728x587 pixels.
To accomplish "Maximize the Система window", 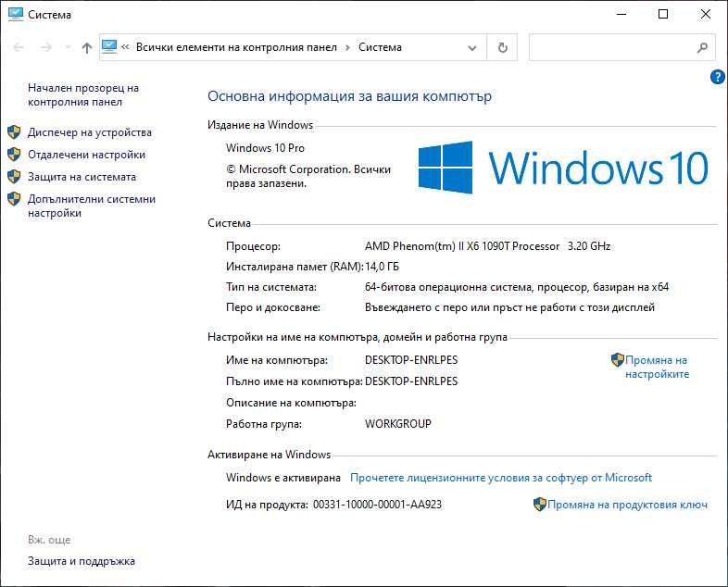I will [663, 15].
